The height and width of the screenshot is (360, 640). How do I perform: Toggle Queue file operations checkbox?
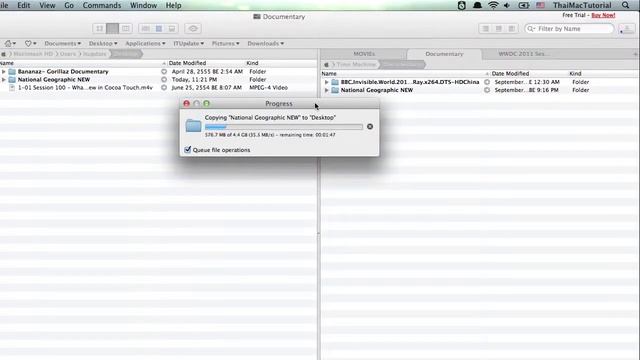point(187,150)
